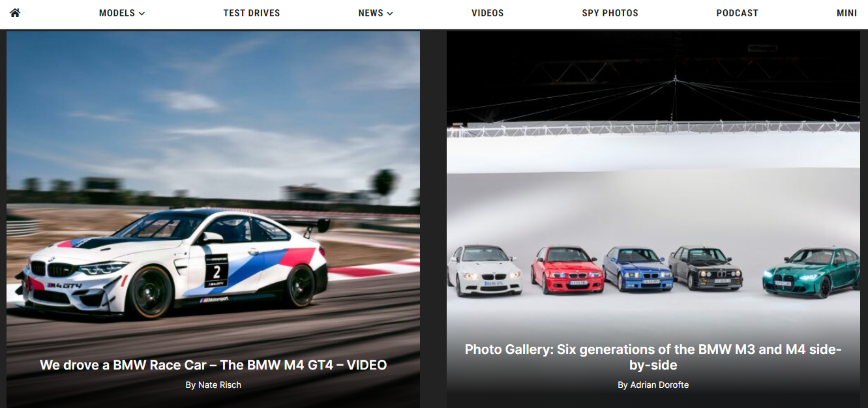This screenshot has width=868, height=408.
Task: Open the Six generations M3 and M4 photo gallery title
Action: pos(653,357)
